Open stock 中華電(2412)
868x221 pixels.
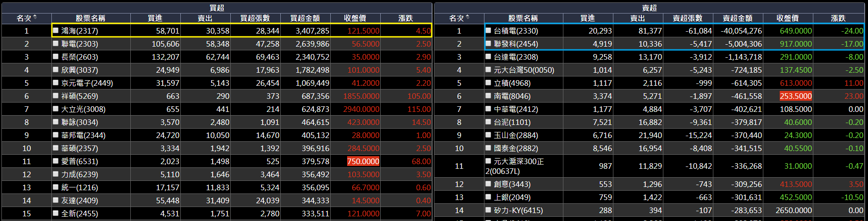(x=516, y=109)
